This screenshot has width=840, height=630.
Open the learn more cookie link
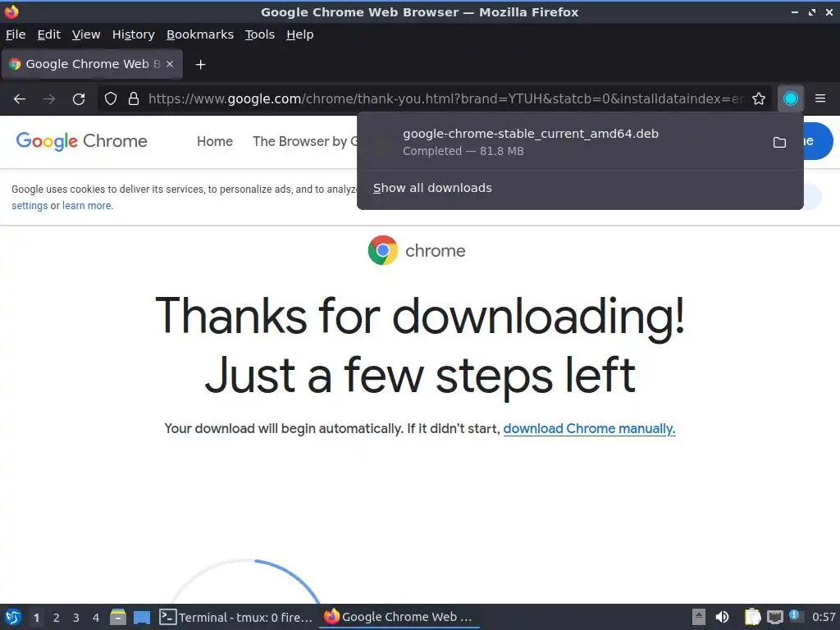click(x=87, y=206)
